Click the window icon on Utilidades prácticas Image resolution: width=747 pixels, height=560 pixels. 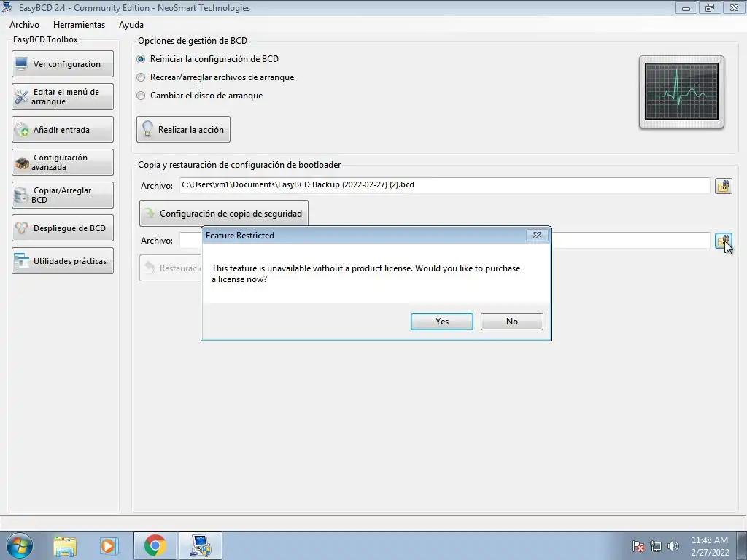[21, 261]
